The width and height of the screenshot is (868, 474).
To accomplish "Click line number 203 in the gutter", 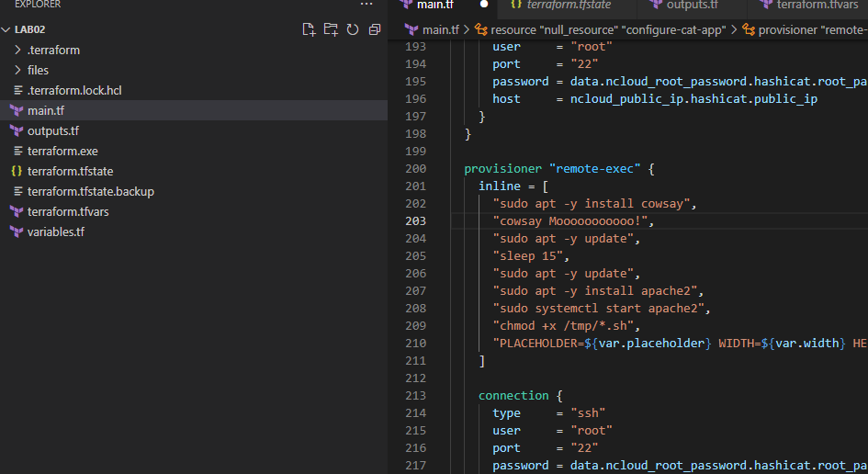I will (x=416, y=221).
